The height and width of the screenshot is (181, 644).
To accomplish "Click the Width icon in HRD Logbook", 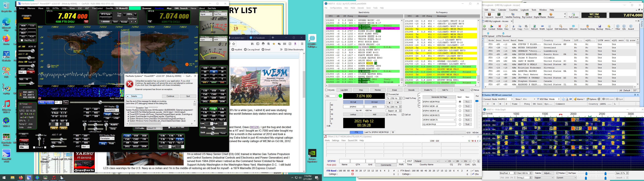I will point(542,27).
